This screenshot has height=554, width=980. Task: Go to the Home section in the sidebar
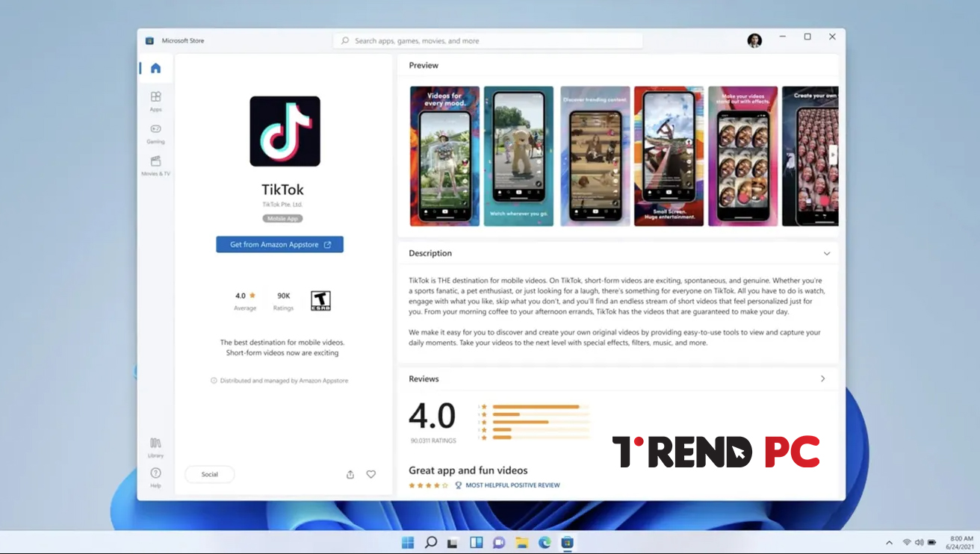155,68
